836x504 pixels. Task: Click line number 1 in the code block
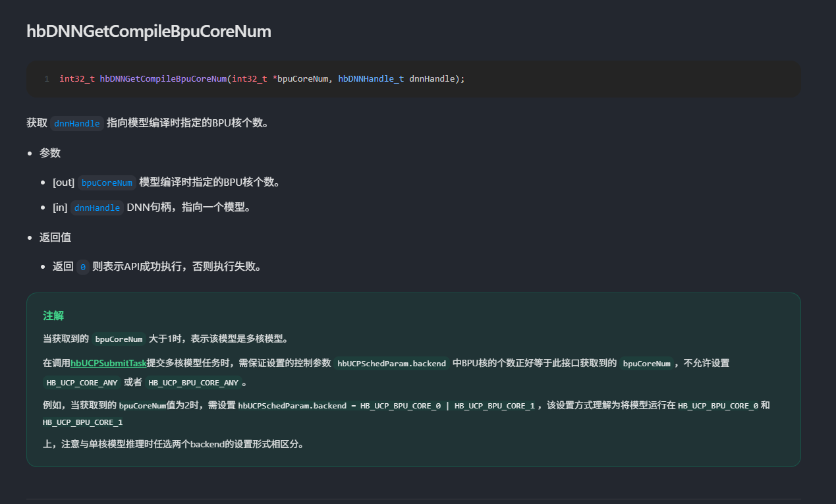(47, 79)
